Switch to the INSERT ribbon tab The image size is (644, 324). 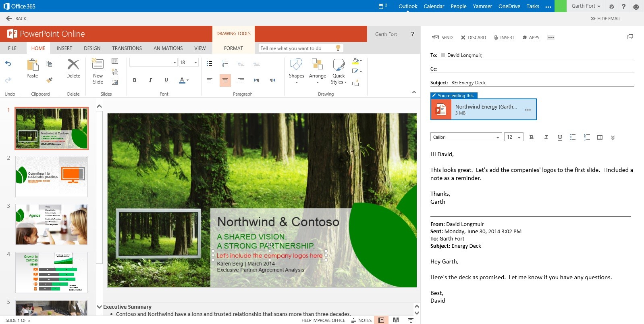64,48
